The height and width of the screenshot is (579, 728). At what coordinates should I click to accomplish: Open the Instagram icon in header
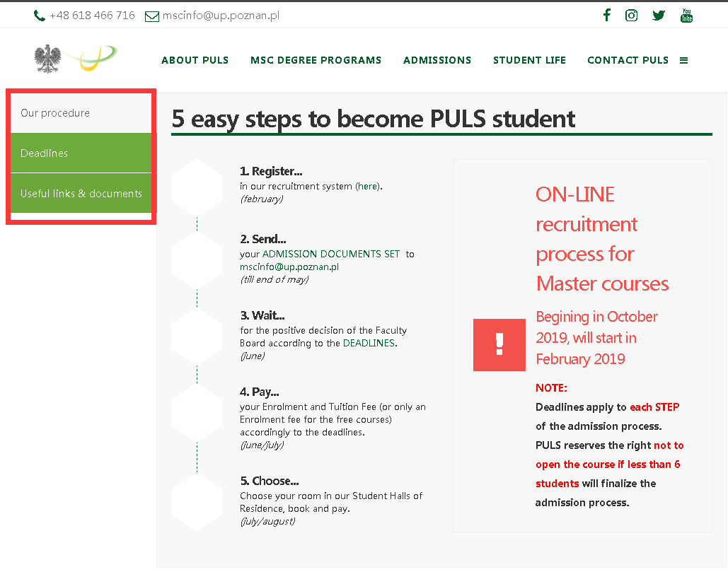click(631, 16)
